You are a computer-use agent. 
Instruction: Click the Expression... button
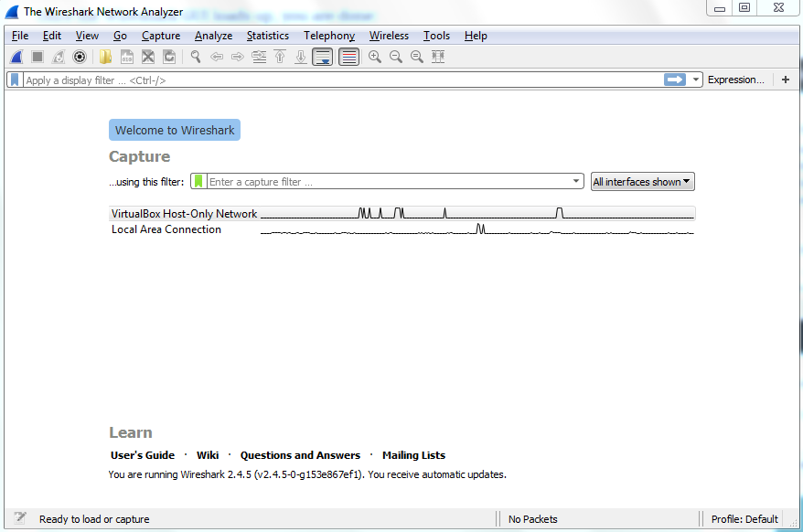pyautogui.click(x=736, y=80)
